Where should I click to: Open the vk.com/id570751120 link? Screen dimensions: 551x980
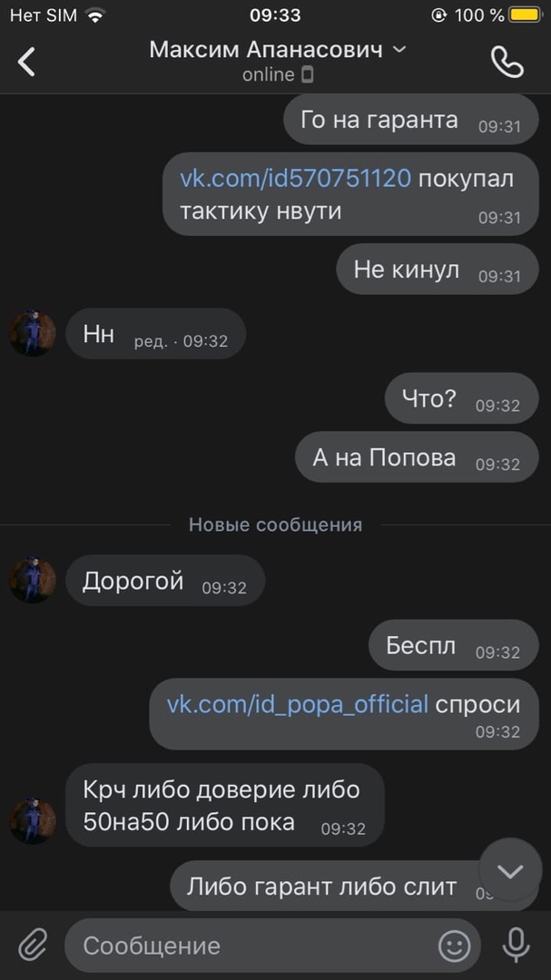(295, 179)
